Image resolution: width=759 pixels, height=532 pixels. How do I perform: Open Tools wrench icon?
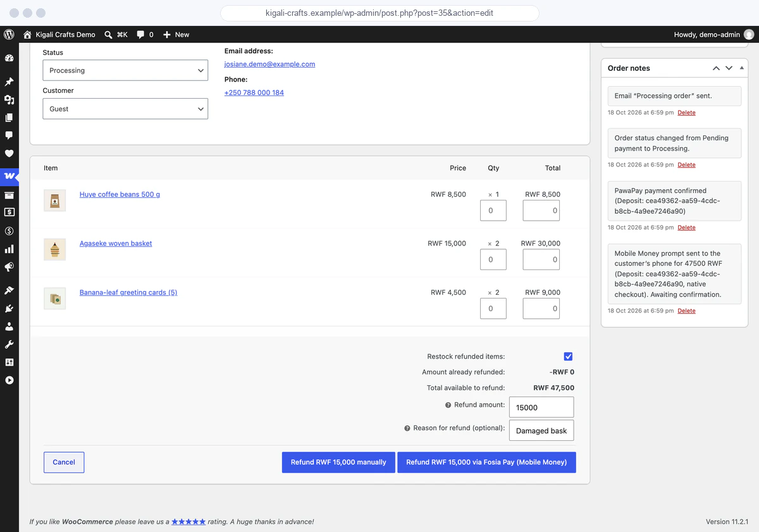coord(9,345)
